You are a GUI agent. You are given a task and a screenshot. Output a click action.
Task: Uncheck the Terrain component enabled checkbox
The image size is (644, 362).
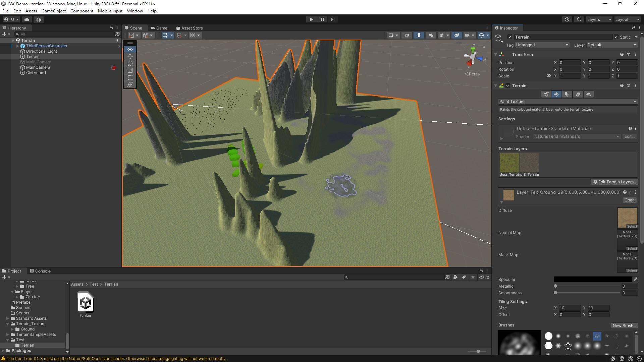pyautogui.click(x=508, y=85)
